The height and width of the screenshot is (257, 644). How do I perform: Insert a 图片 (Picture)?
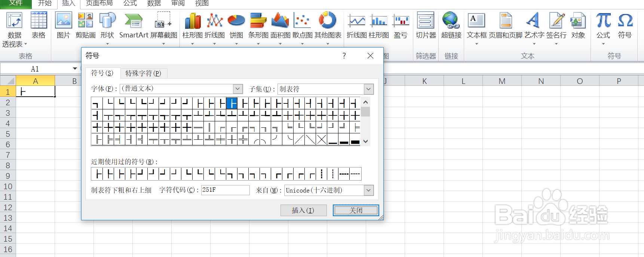(63, 25)
